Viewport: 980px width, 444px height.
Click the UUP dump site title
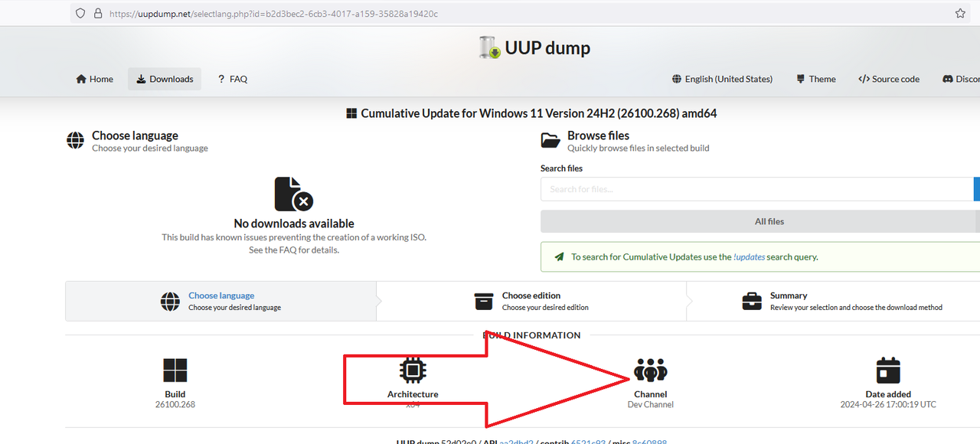[547, 48]
